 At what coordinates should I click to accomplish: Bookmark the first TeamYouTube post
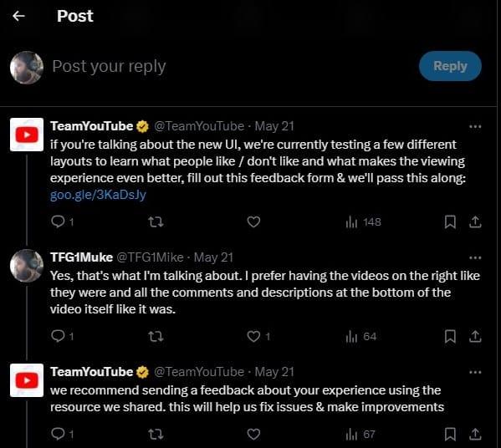coord(450,221)
